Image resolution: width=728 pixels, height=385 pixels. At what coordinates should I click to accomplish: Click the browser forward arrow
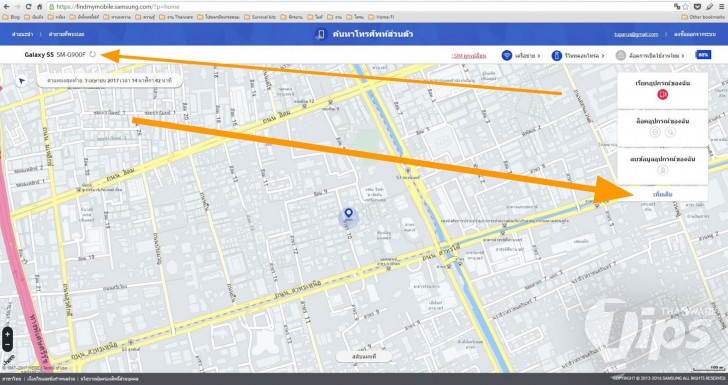(x=17, y=7)
